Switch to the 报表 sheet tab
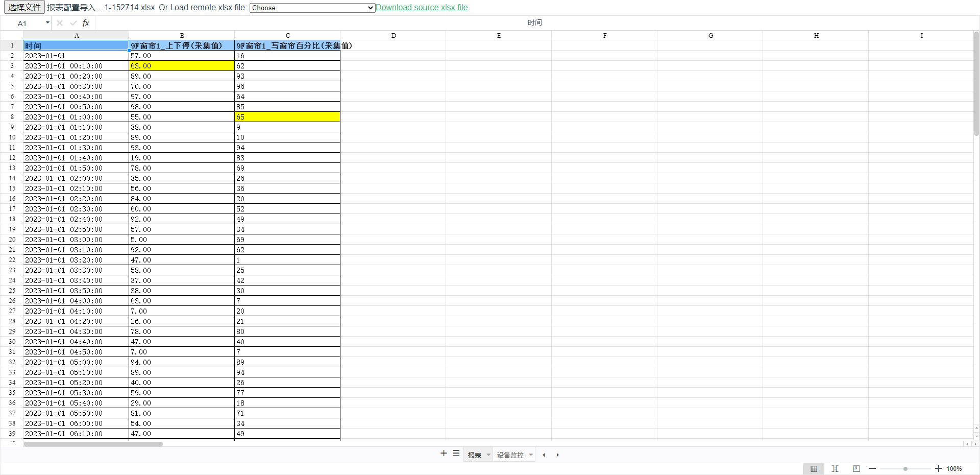980x475 pixels. (474, 455)
